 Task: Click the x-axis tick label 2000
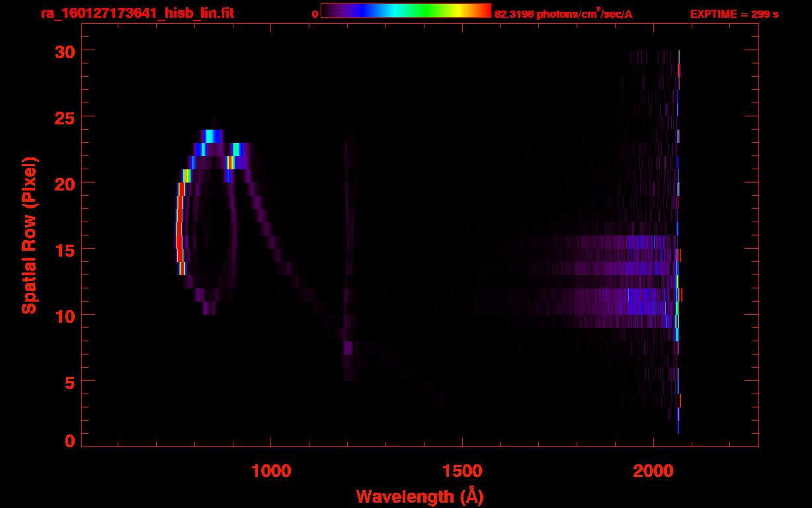(653, 471)
